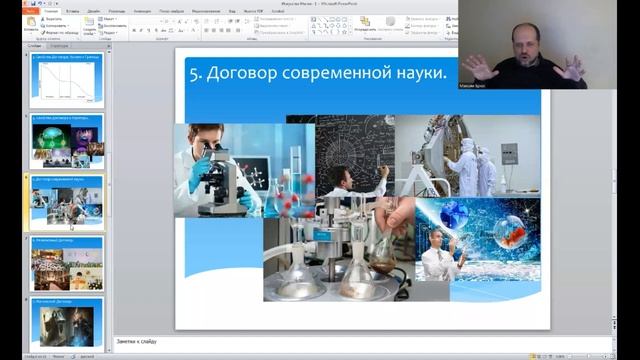Open the Insert (Вставка) ribbon tab
This screenshot has width=640, height=360.
click(x=72, y=11)
